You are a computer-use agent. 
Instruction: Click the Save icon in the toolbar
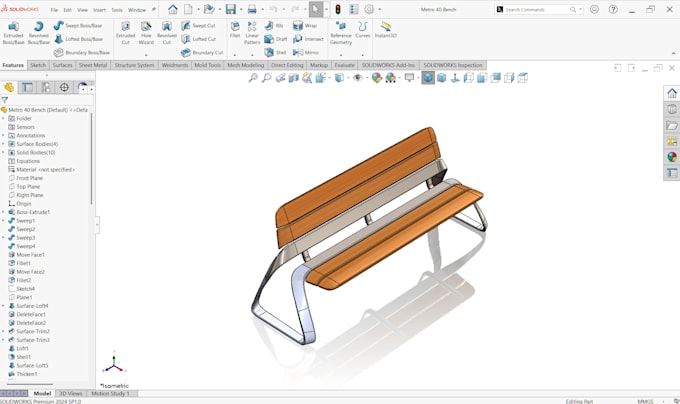click(230, 9)
